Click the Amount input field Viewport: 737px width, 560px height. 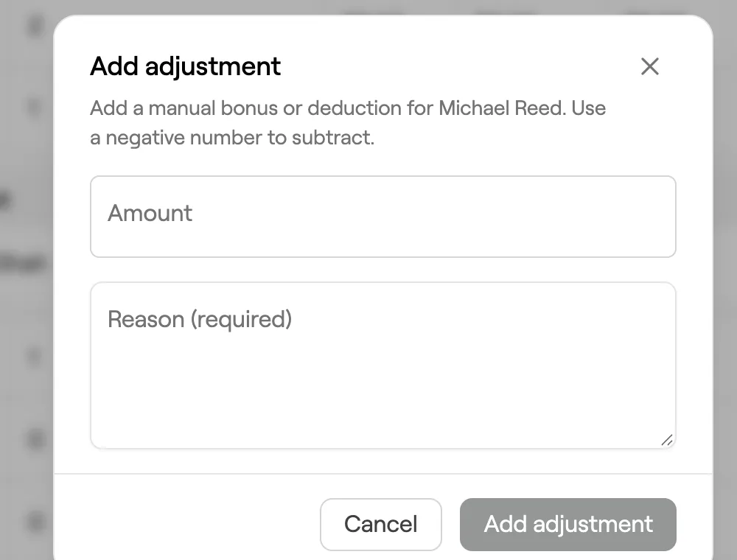tap(383, 217)
